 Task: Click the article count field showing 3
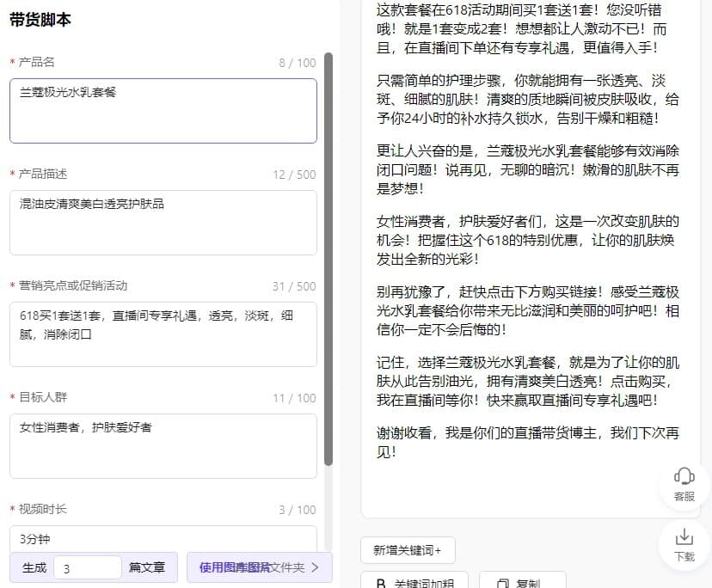click(87, 567)
